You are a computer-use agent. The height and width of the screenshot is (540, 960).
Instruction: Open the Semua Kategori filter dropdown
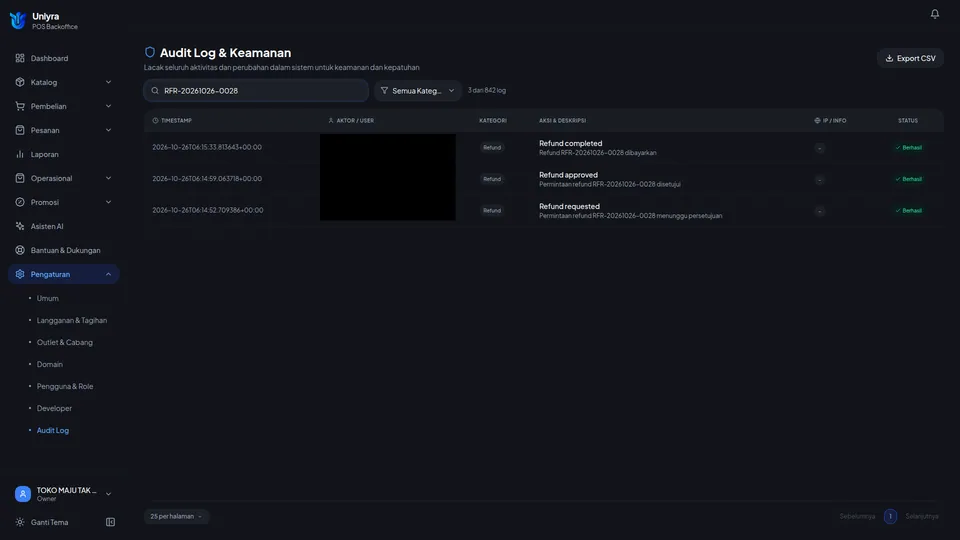(x=418, y=91)
